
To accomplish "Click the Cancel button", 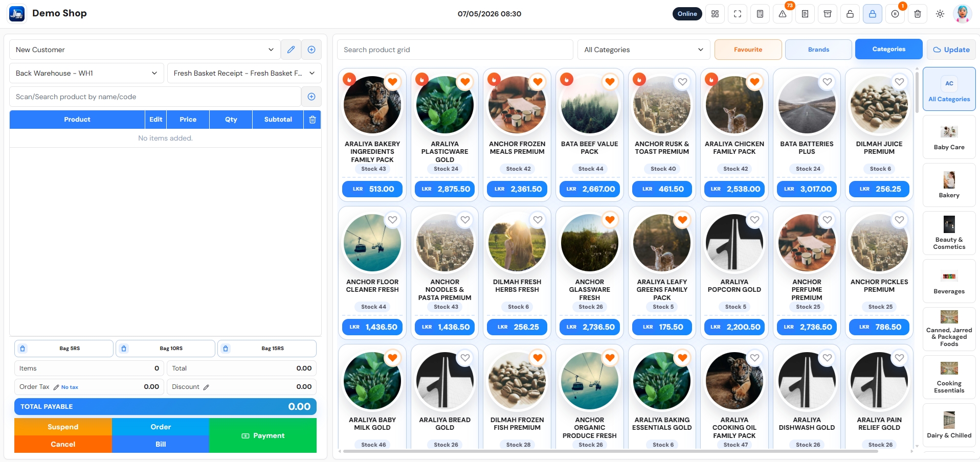I will pyautogui.click(x=63, y=444).
